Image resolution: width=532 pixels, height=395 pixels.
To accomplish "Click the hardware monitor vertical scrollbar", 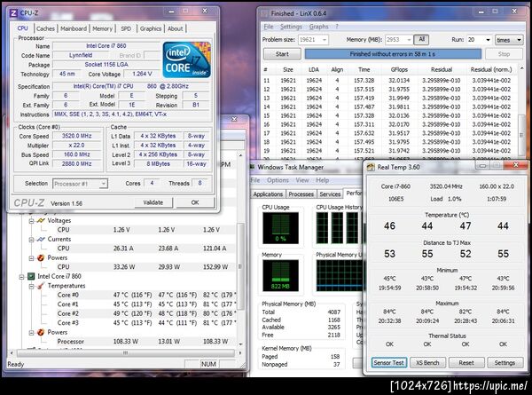I will click(x=240, y=248).
